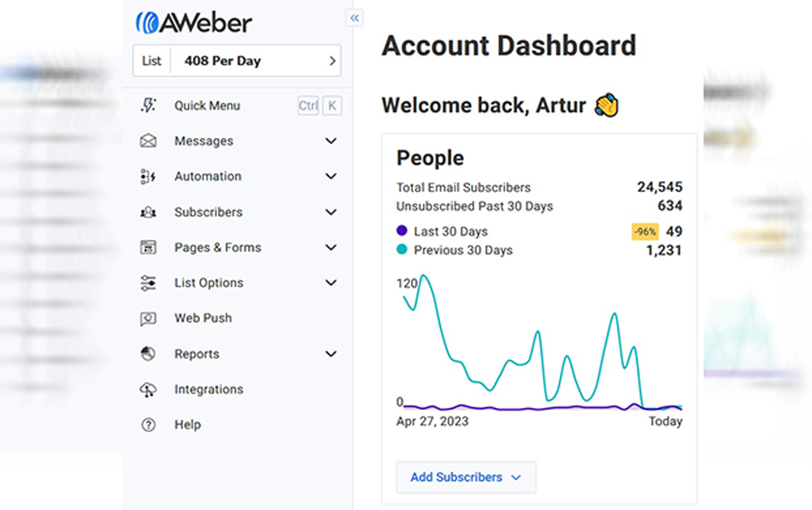The image size is (812, 510).
Task: Open the Integrations menu item
Action: [209, 390]
